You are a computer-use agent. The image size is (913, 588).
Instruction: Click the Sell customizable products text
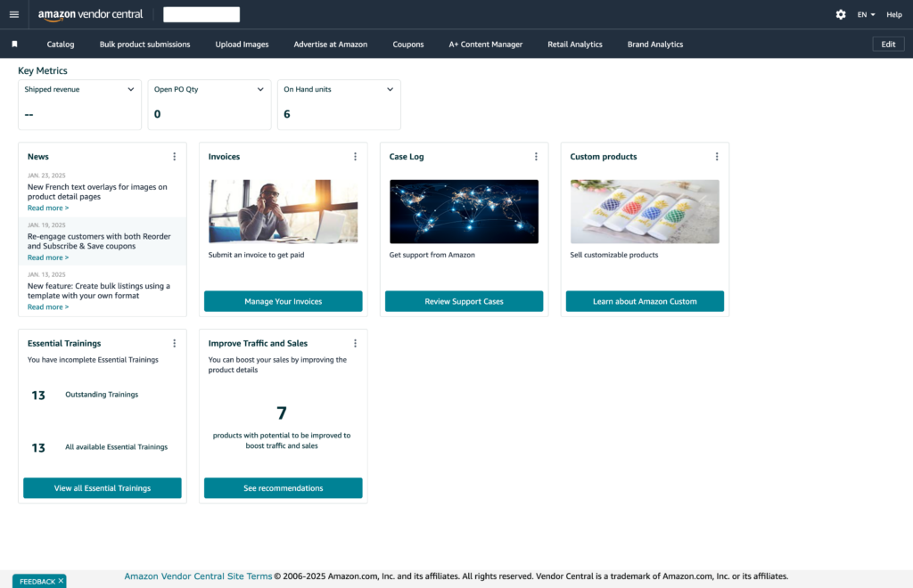coord(614,255)
